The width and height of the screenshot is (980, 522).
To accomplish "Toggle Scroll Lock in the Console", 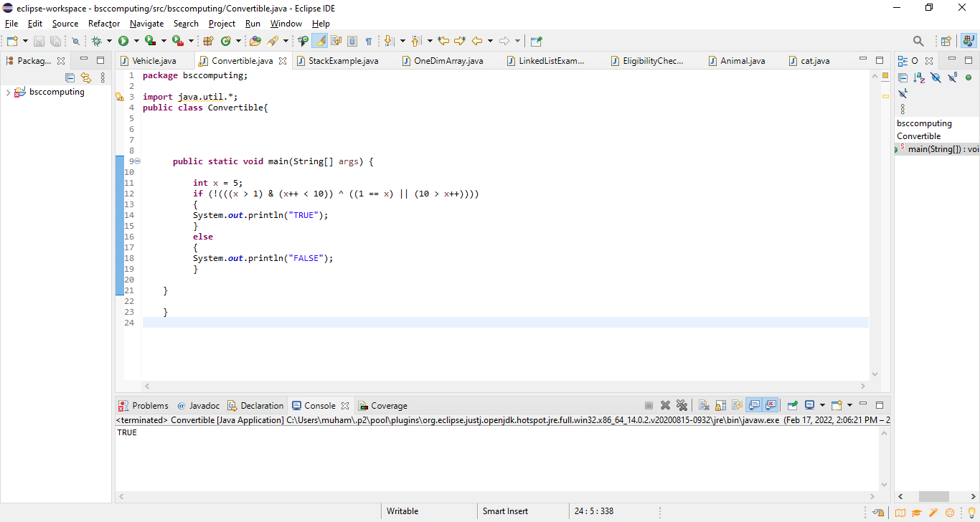I will (x=720, y=404).
